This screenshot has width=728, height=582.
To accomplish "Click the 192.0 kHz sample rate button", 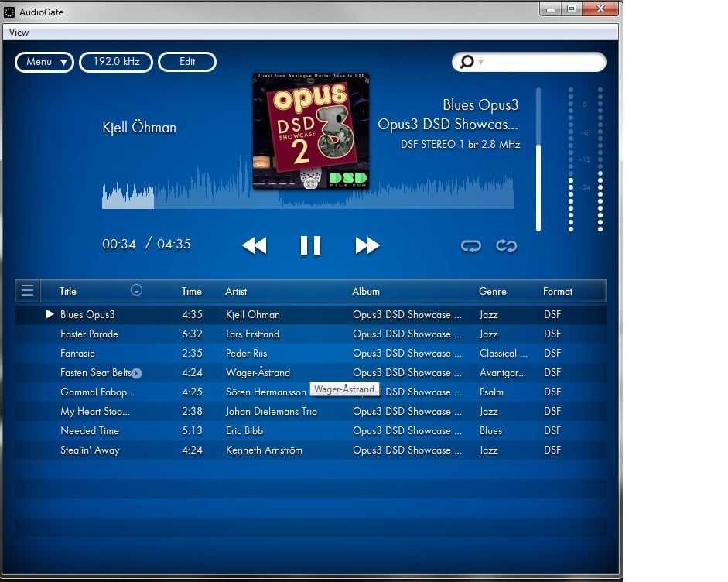I will coord(116,62).
